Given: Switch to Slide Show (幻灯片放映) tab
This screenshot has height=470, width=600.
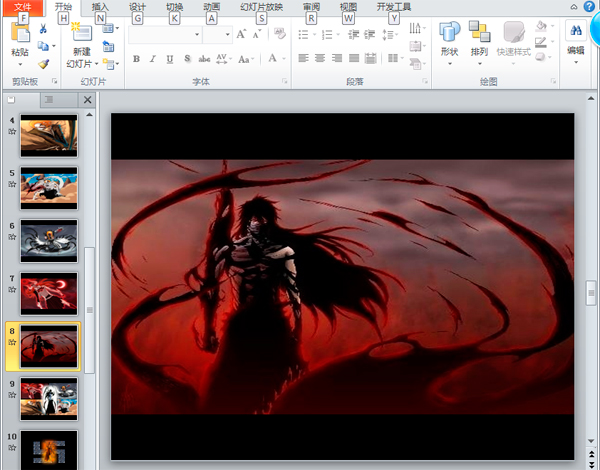Looking at the screenshot, I should (x=262, y=7).
